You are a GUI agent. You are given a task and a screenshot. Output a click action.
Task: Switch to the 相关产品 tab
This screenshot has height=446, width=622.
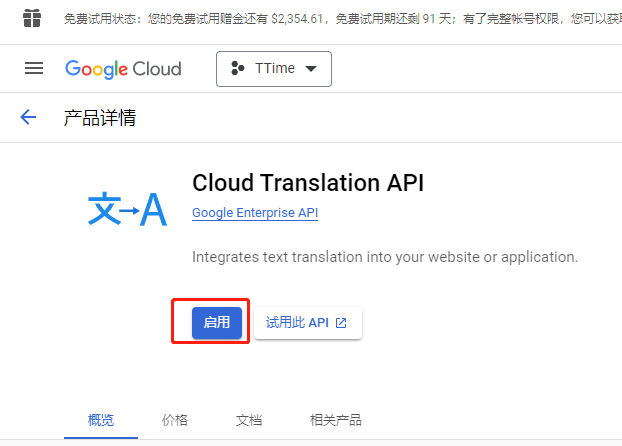[336, 420]
